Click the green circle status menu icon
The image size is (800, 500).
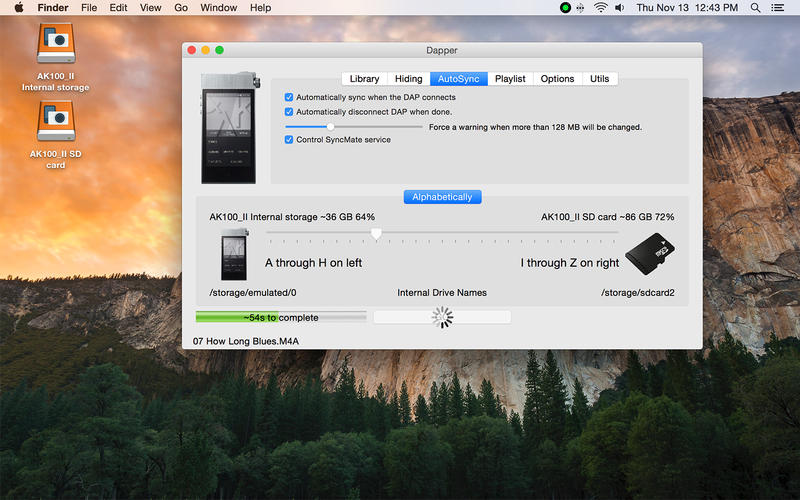click(x=565, y=8)
